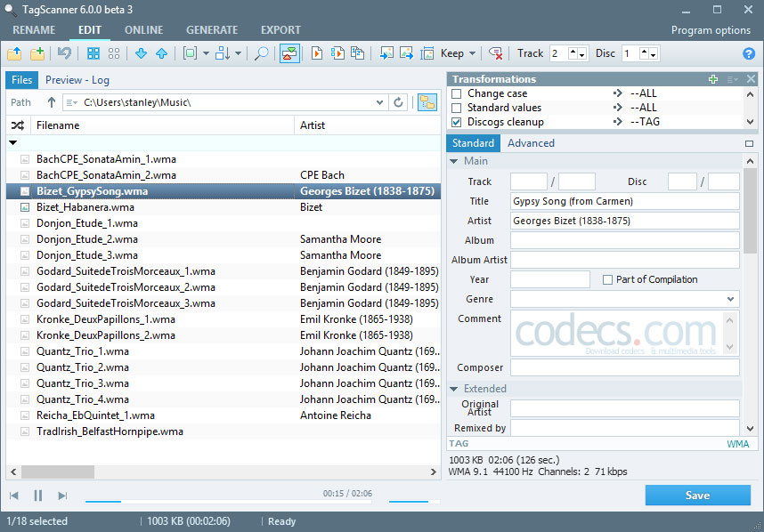764x532 pixels.
Task: Open the Keep dropdown
Action: pos(459,53)
